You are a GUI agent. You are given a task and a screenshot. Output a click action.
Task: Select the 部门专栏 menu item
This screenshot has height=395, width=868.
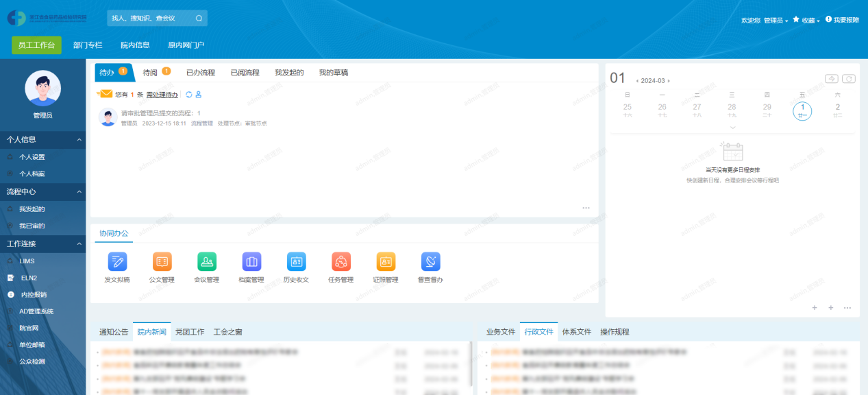[x=88, y=45]
